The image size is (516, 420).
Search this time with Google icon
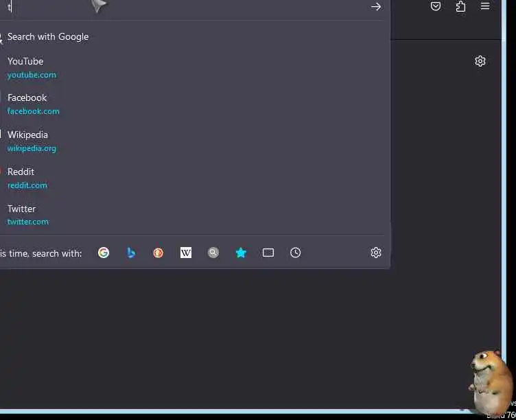(104, 253)
